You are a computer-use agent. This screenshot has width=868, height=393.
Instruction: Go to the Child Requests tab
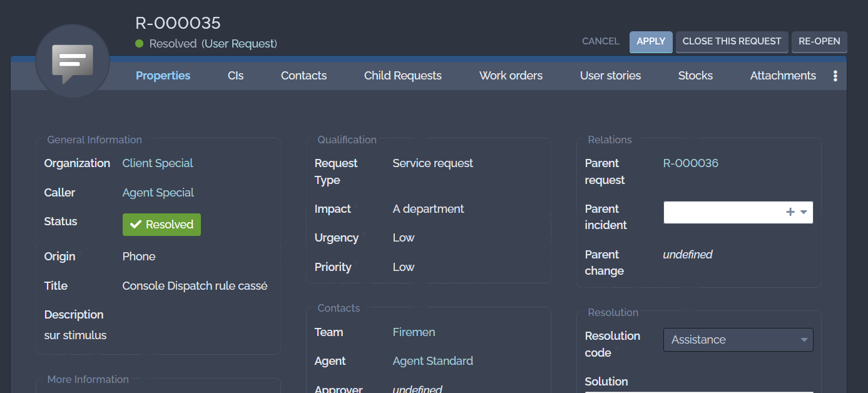pos(402,76)
